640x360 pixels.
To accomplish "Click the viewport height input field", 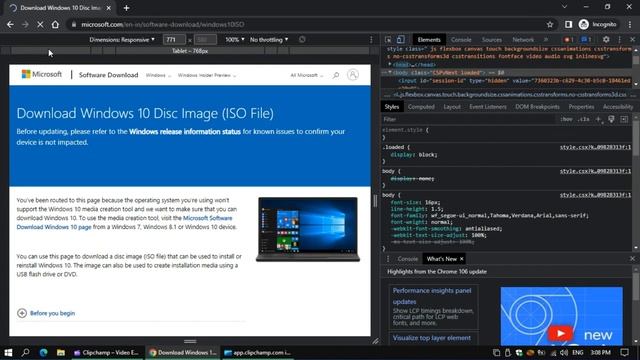I will (205, 40).
